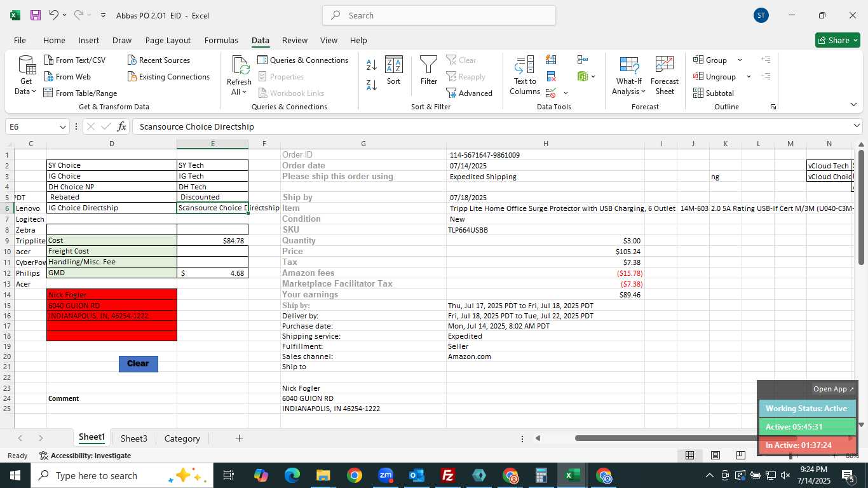Collapse the ribbon with chevron
The image size is (868, 488).
click(x=853, y=105)
